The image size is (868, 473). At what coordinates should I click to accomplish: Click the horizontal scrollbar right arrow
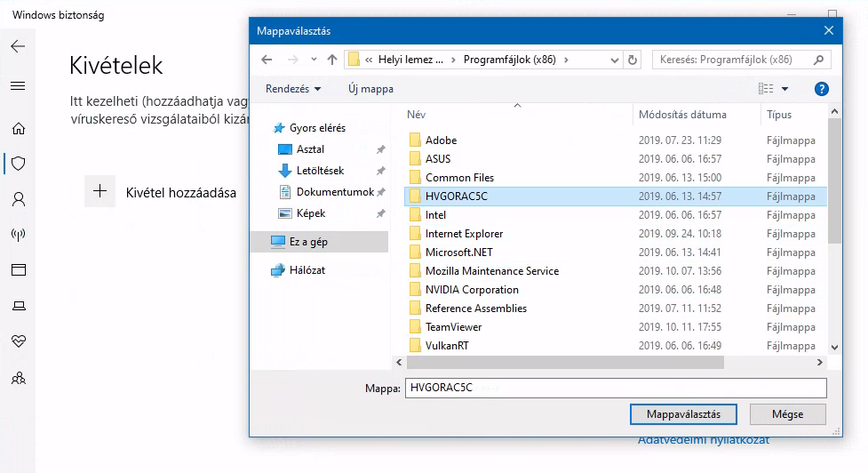pos(820,362)
